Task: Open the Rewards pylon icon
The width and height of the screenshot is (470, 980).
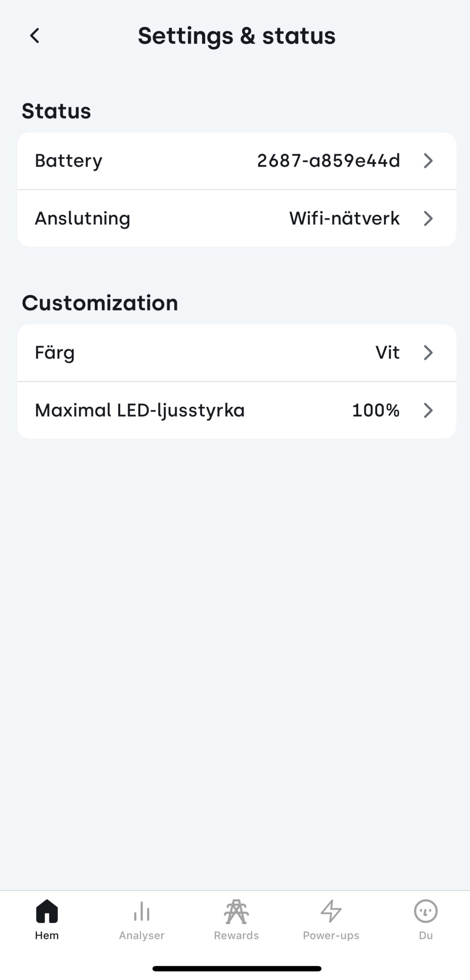Action: pos(236,911)
